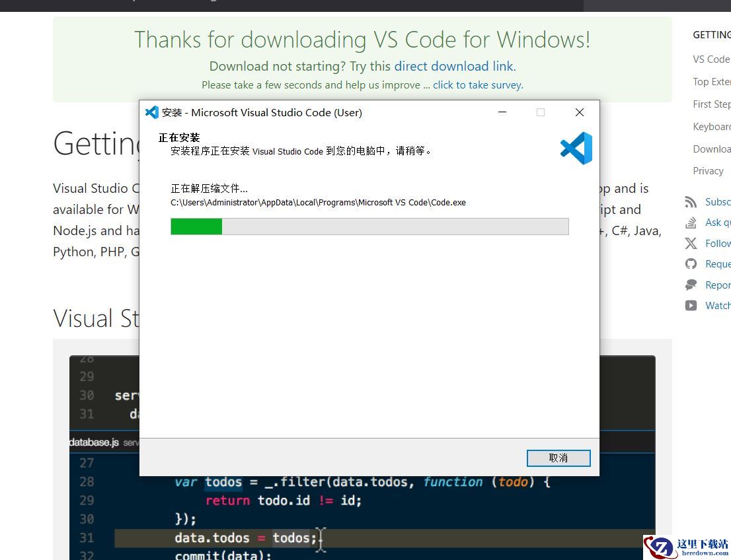Click the YouTube play icon beside Watch
The width and height of the screenshot is (731, 560).
tap(691, 306)
